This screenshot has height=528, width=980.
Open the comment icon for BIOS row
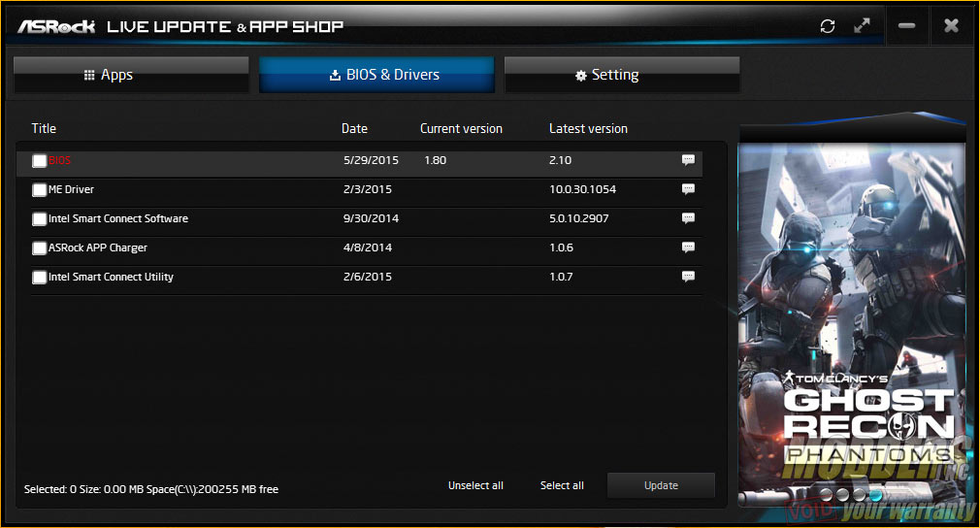[x=688, y=160]
